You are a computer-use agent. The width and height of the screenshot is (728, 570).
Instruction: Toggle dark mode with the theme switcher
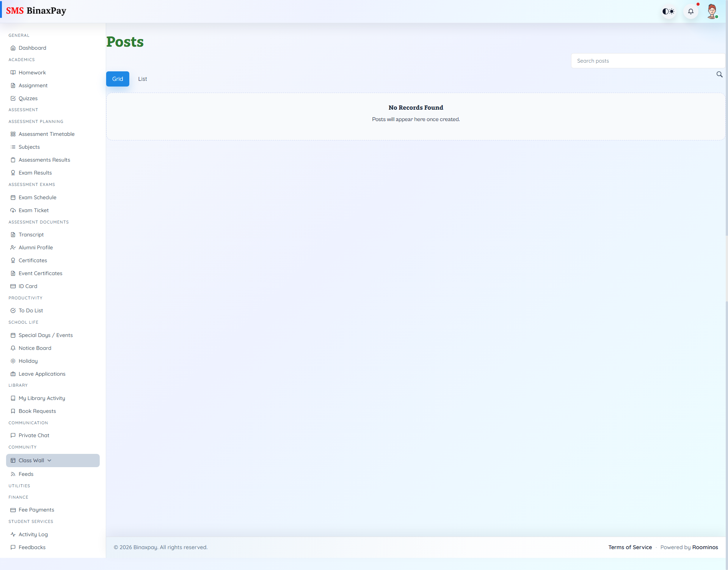click(668, 11)
